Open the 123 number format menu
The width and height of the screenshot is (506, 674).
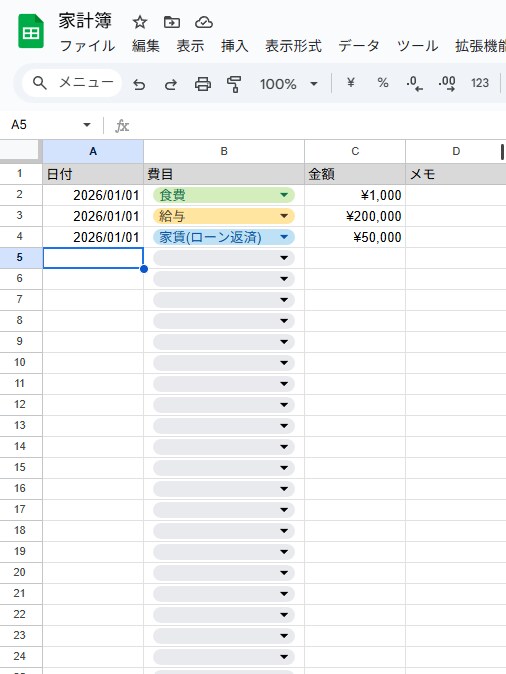pos(480,83)
